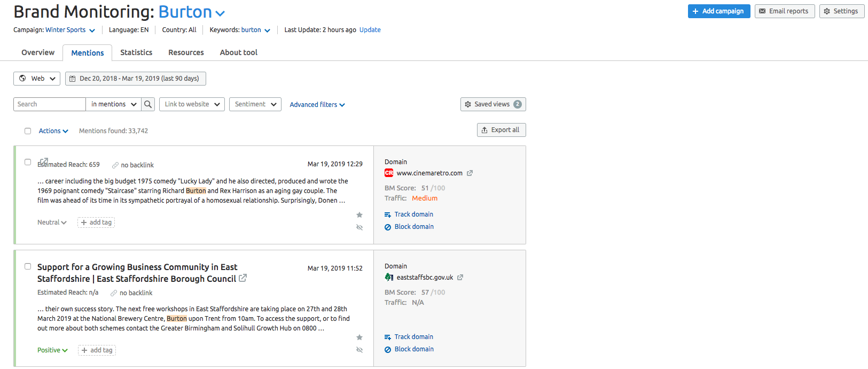Viewport: 868px width, 369px height.
Task: Open the Actions dropdown
Action: [x=53, y=131]
